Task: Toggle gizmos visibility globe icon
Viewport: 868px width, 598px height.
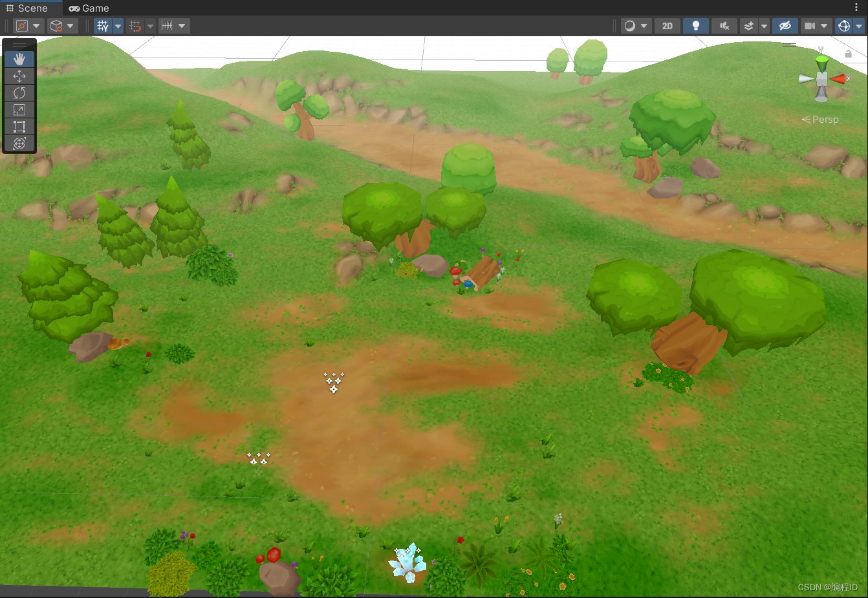Action: (844, 26)
